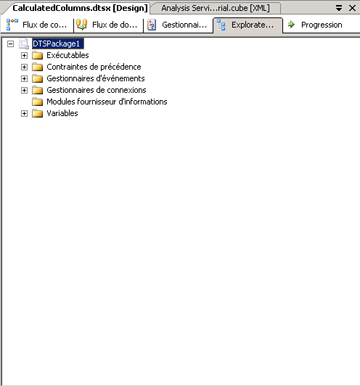Viewport: 360px width, 386px height.
Task: Select Gestionnaires de connexions item
Action: (x=96, y=90)
